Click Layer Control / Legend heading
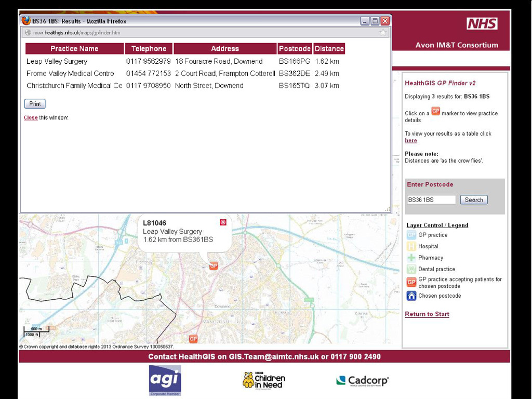The height and width of the screenshot is (399, 532). (437, 225)
